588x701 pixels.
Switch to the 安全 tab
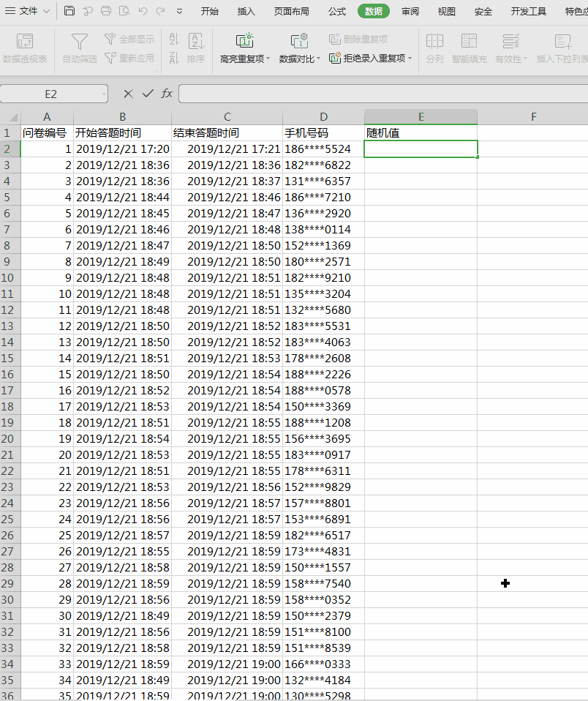click(x=483, y=11)
